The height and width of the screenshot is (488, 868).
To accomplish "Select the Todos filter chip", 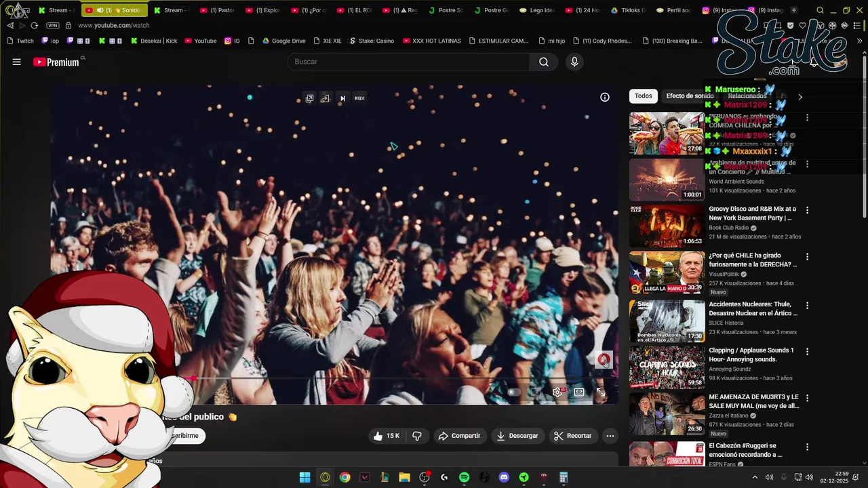I will coord(644,96).
